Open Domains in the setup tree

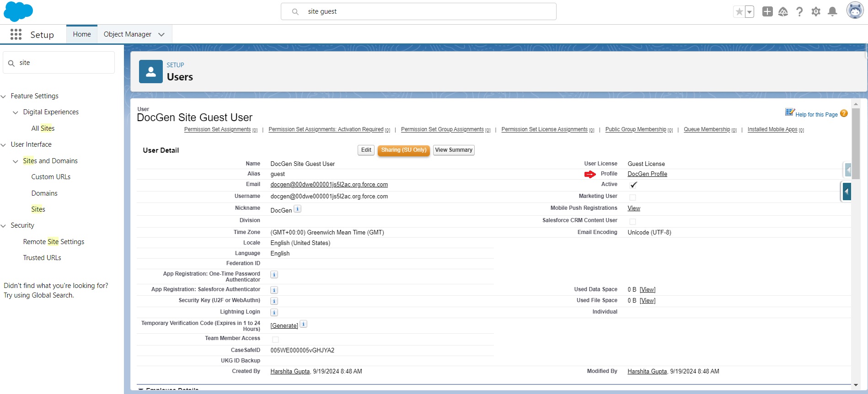(x=44, y=193)
